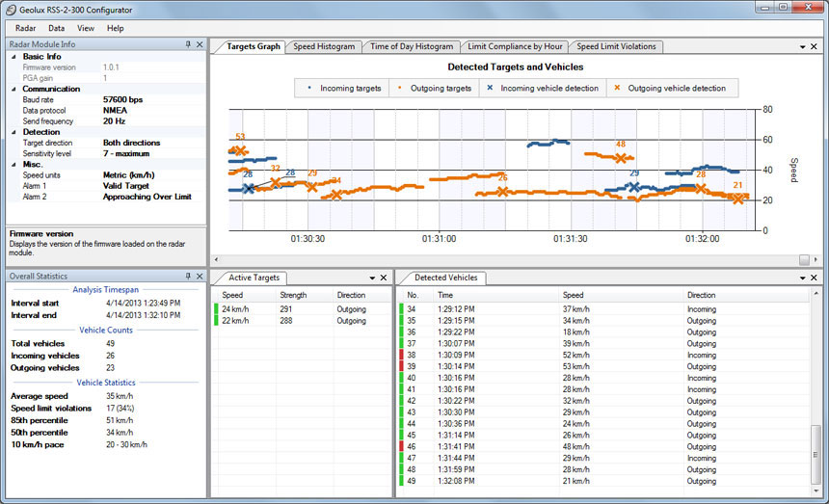The height and width of the screenshot is (504, 829).
Task: Open the Radar menu
Action: pyautogui.click(x=25, y=28)
